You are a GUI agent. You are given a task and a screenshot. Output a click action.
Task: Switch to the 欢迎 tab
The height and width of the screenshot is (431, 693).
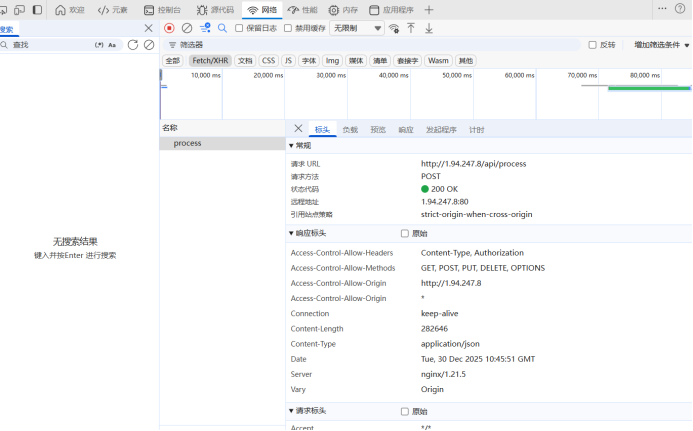click(70, 10)
